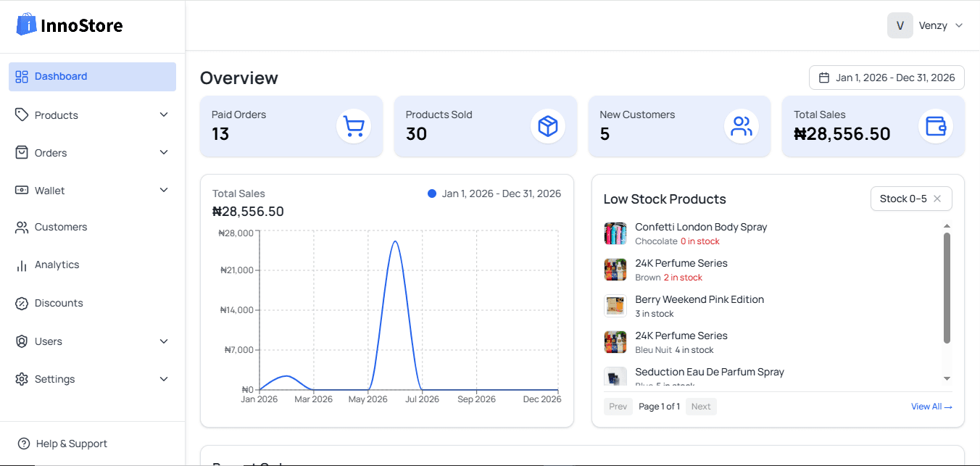This screenshot has width=980, height=466.
Task: Click the Discounts percent badge icon
Action: point(22,304)
